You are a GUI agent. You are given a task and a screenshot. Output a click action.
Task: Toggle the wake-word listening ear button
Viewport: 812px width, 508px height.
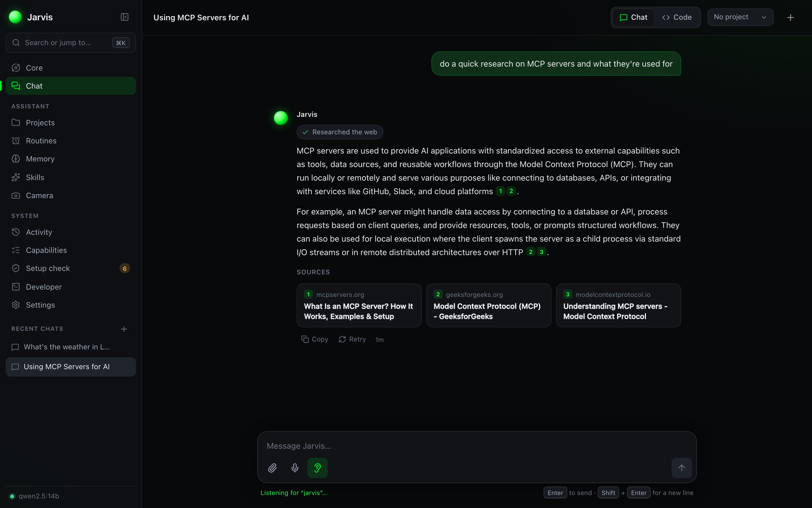tap(317, 468)
